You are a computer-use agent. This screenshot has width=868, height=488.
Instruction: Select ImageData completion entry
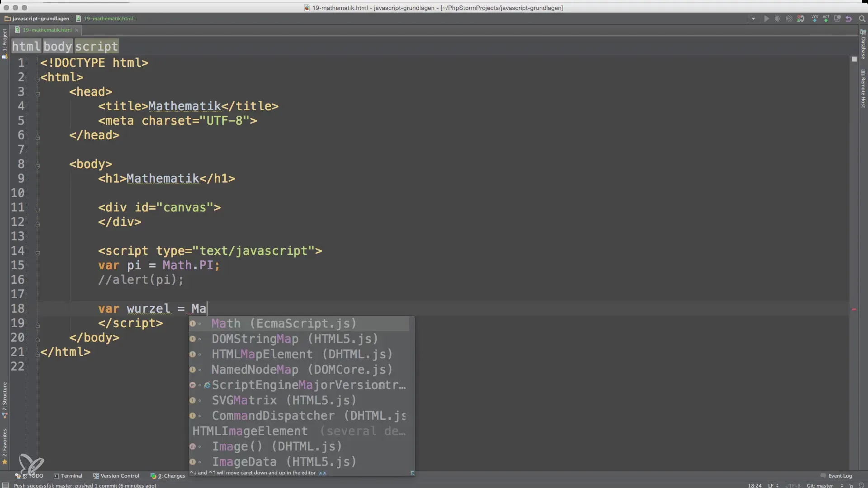coord(299,462)
